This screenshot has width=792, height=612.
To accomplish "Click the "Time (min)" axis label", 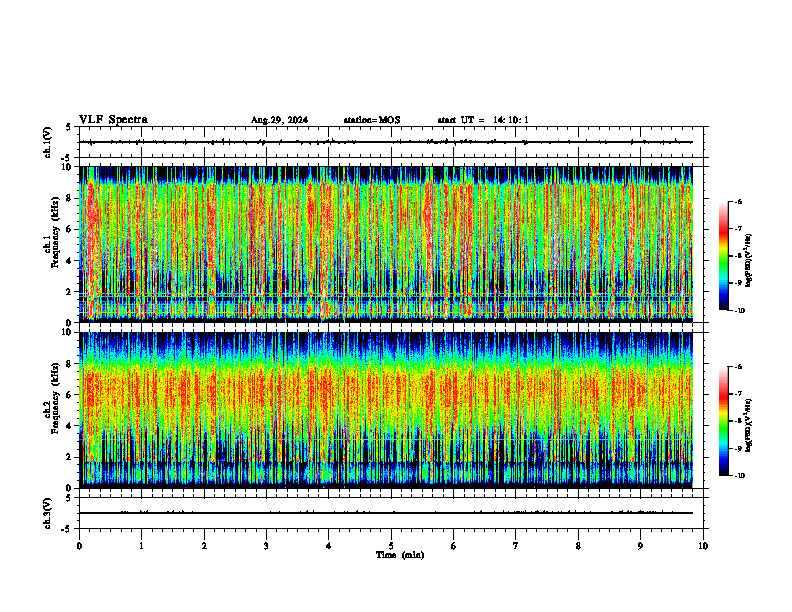I will click(x=400, y=555).
